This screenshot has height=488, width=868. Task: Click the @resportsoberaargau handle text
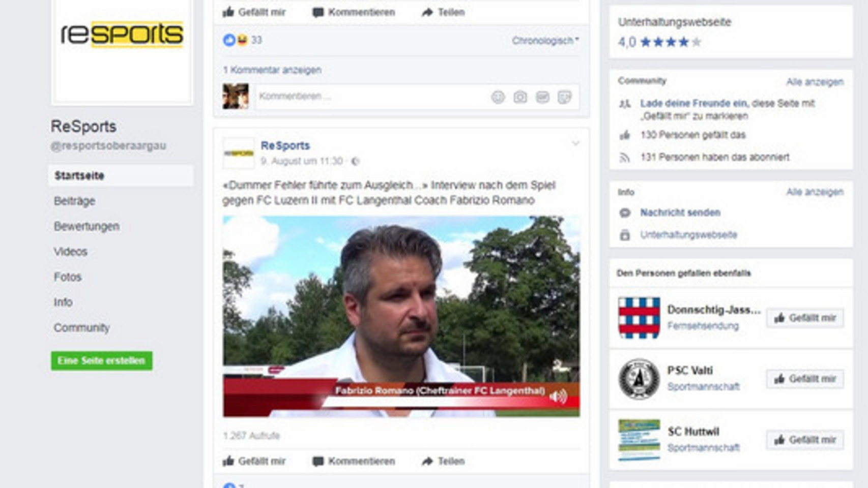(108, 145)
